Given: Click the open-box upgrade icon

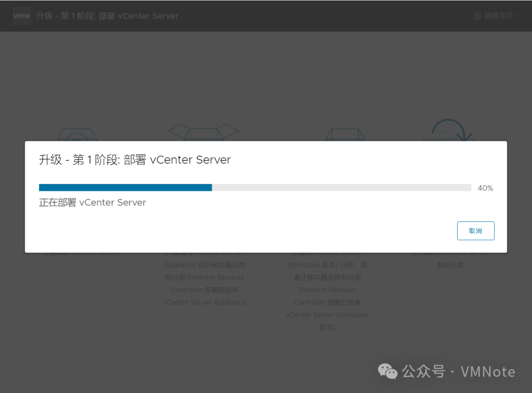Looking at the screenshot, I should click(203, 132).
